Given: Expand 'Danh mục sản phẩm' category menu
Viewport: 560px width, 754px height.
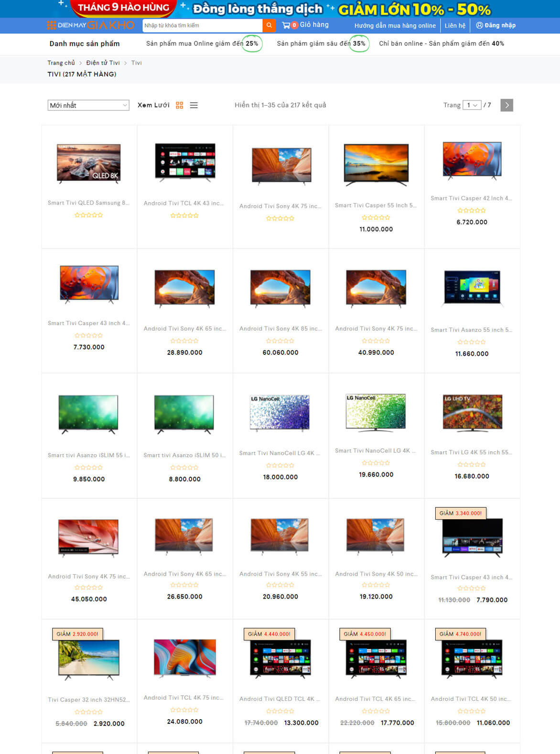Looking at the screenshot, I should tap(85, 44).
